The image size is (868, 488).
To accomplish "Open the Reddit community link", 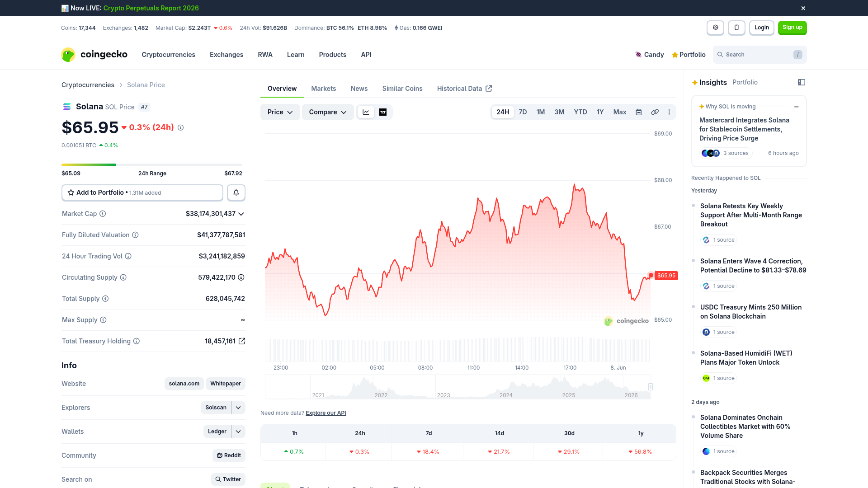I will click(x=229, y=455).
